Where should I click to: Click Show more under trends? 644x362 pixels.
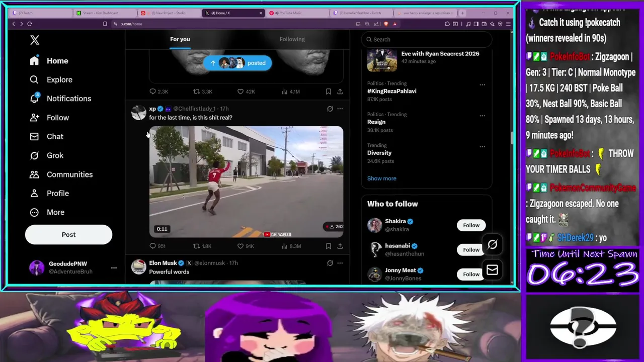pyautogui.click(x=382, y=178)
